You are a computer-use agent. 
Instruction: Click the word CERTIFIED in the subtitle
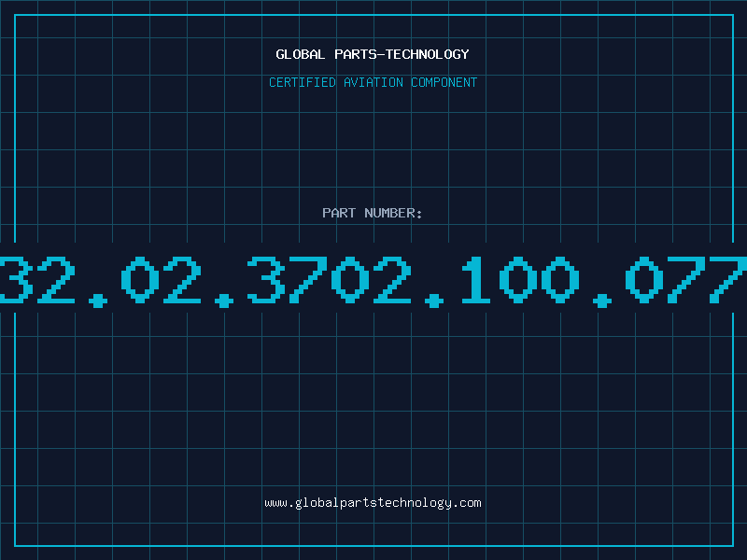click(x=303, y=82)
